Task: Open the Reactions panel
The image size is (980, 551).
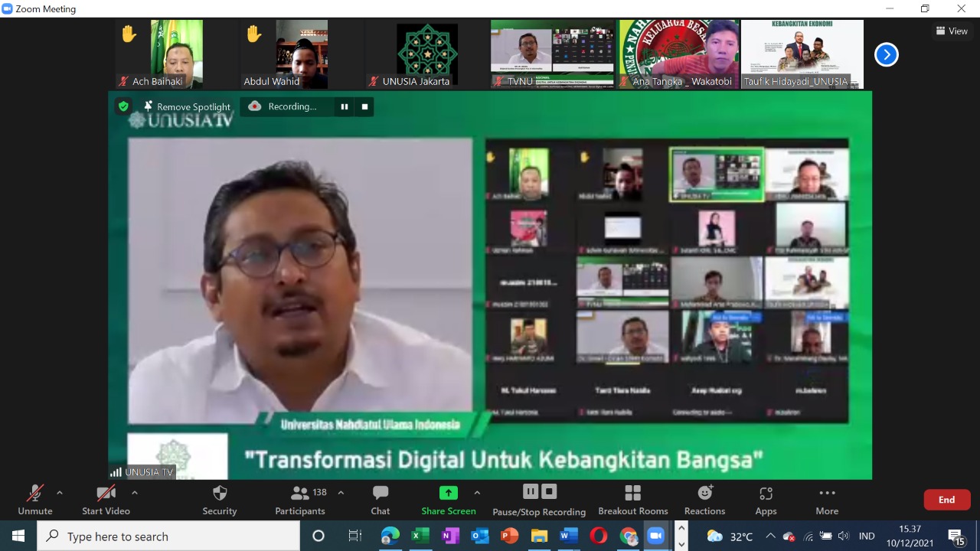Action: click(704, 498)
